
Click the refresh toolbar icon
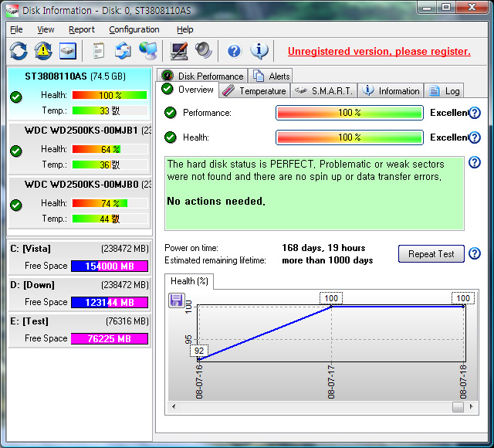pos(19,51)
